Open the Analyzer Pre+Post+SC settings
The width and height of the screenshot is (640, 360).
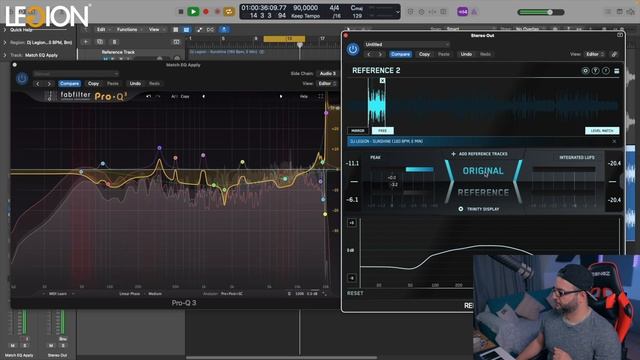[x=231, y=294]
